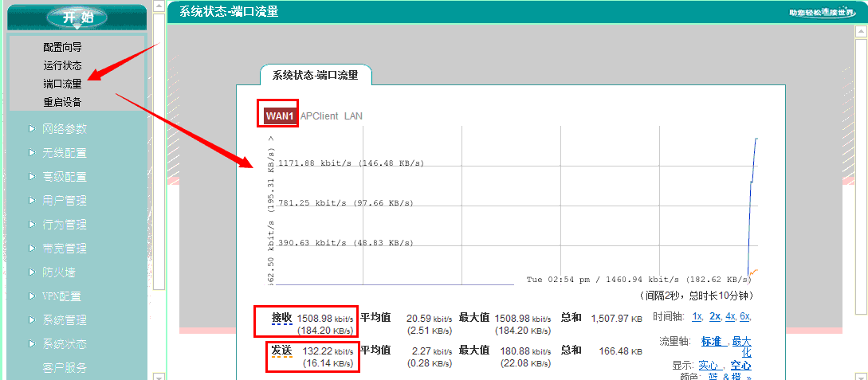
Task: Choose 重启设备 in the start menu
Action: (62, 102)
